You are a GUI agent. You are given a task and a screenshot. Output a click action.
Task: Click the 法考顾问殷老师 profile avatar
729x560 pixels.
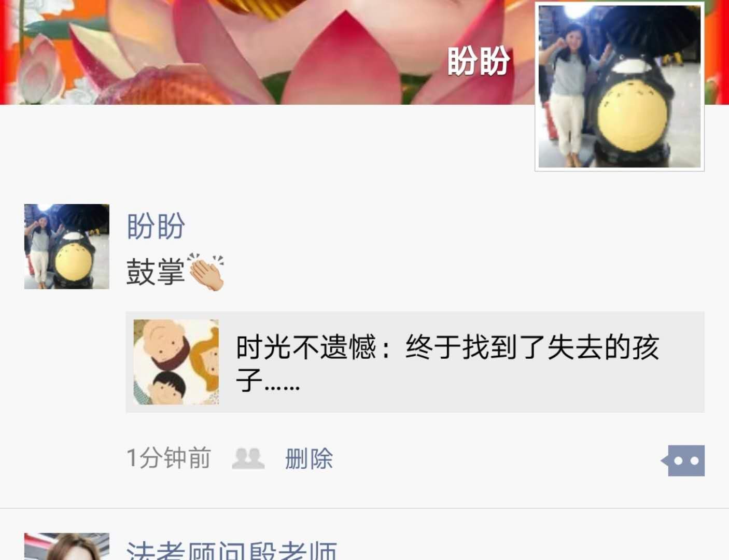tap(67, 547)
